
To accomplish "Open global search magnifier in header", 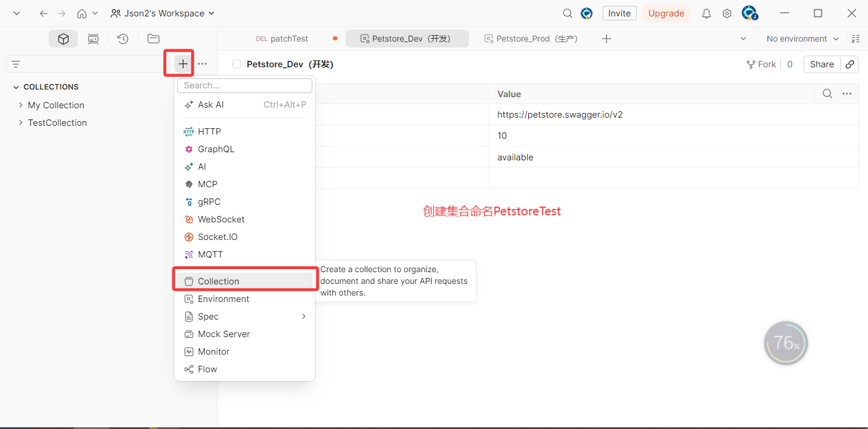I will click(x=567, y=13).
